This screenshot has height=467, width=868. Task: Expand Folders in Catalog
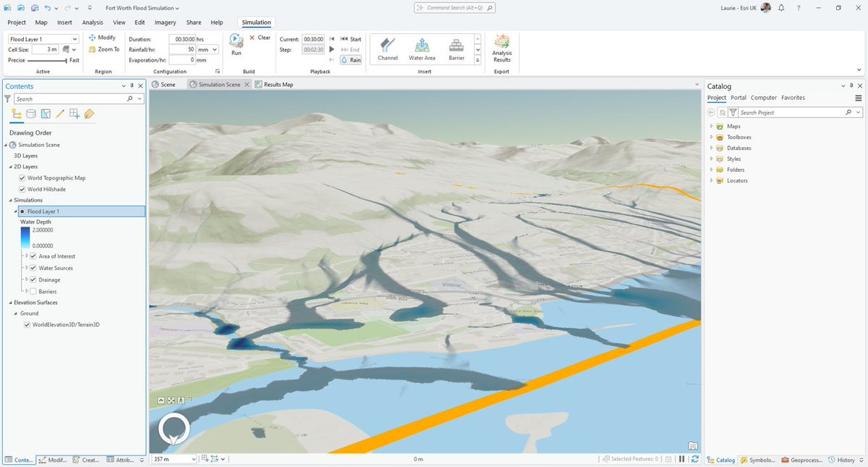point(711,169)
